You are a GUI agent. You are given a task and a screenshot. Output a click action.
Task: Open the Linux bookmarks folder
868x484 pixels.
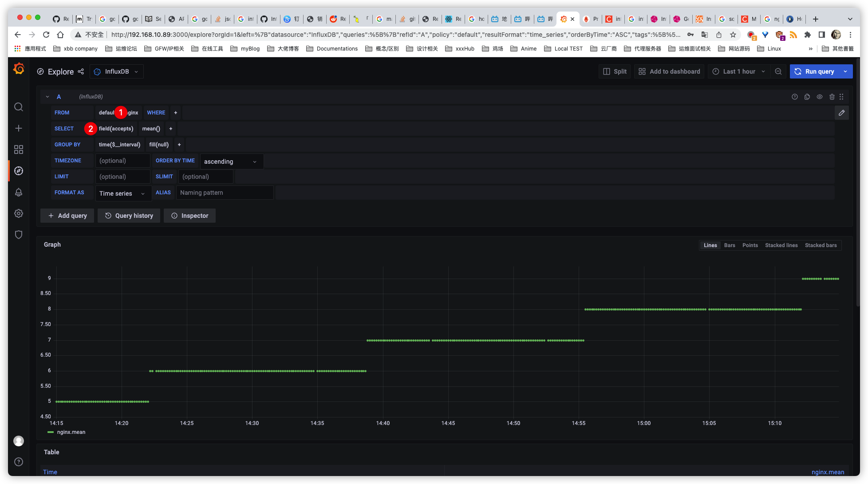(x=769, y=49)
